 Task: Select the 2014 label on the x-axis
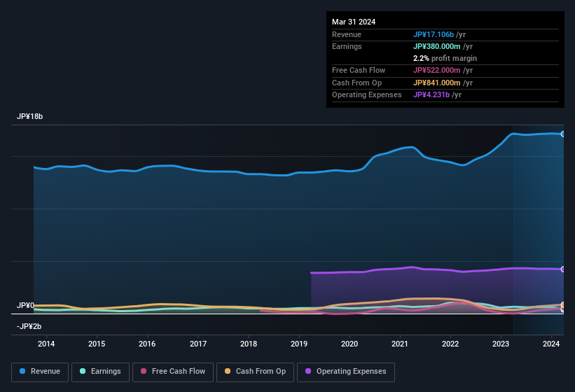point(46,344)
